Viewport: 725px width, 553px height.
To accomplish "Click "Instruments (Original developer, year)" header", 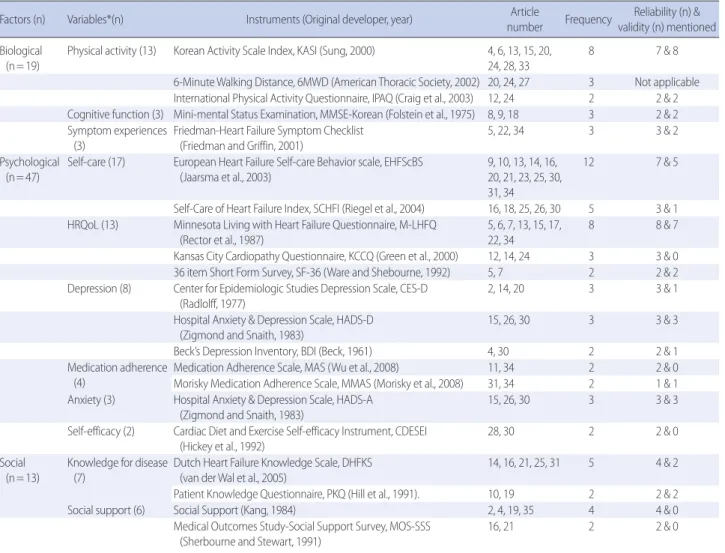I will (329, 19).
